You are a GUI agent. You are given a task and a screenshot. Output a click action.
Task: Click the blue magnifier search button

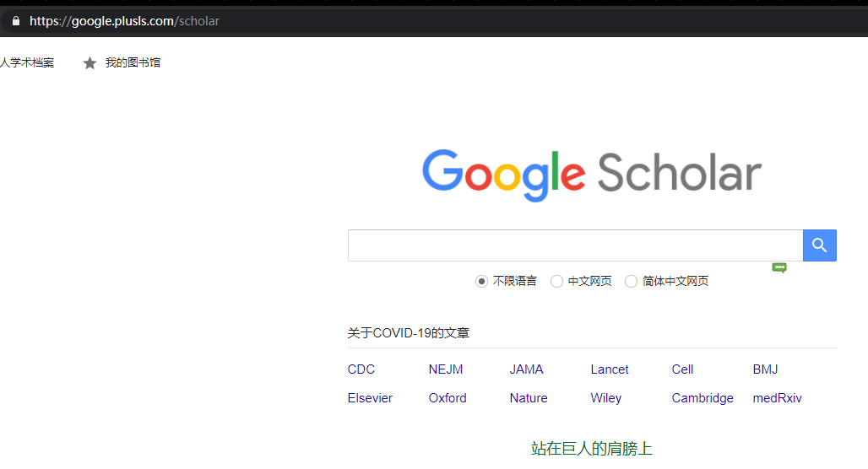click(819, 245)
